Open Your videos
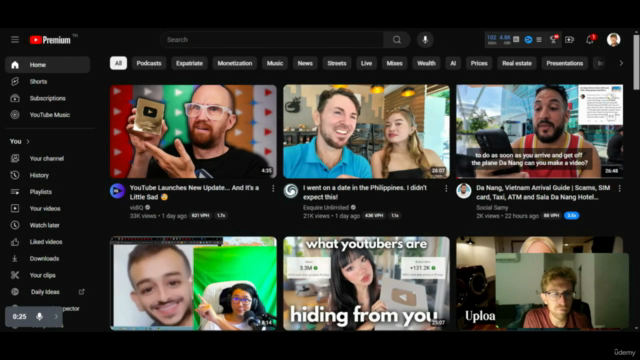The height and width of the screenshot is (360, 640). coord(48,209)
